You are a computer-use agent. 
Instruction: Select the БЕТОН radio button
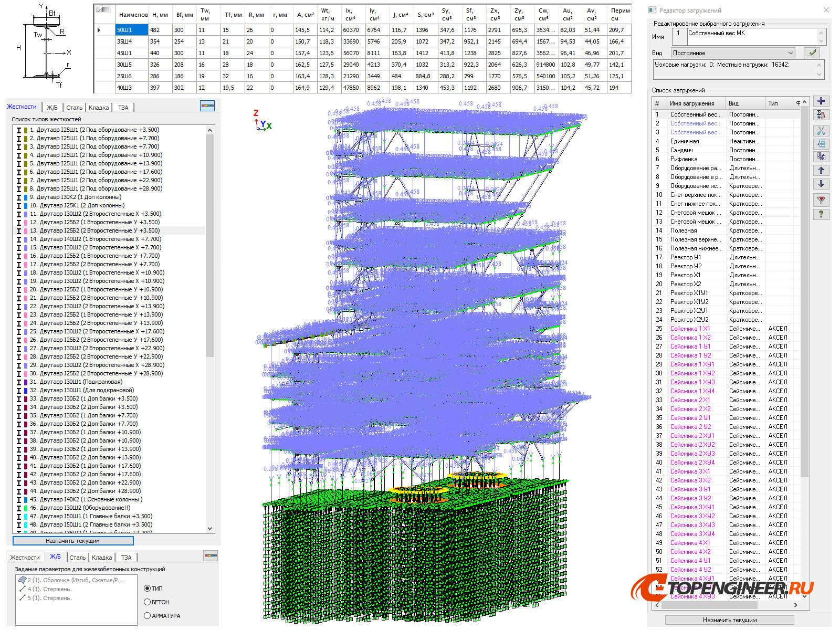(x=148, y=602)
